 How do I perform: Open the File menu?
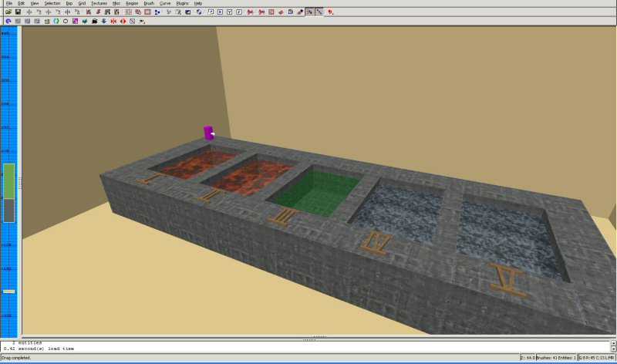pyautogui.click(x=9, y=3)
